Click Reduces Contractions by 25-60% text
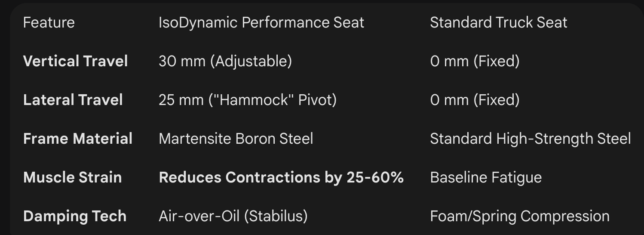 pos(281,177)
